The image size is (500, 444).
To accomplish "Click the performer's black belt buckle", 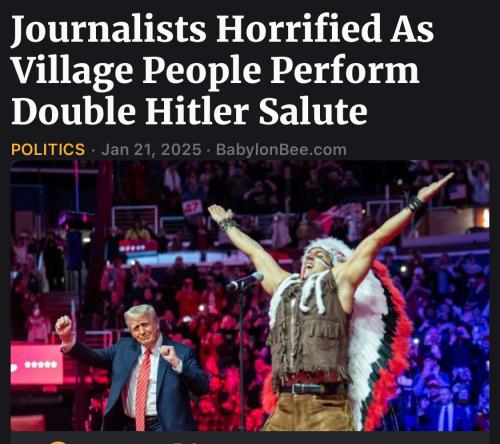I will coord(301,389).
